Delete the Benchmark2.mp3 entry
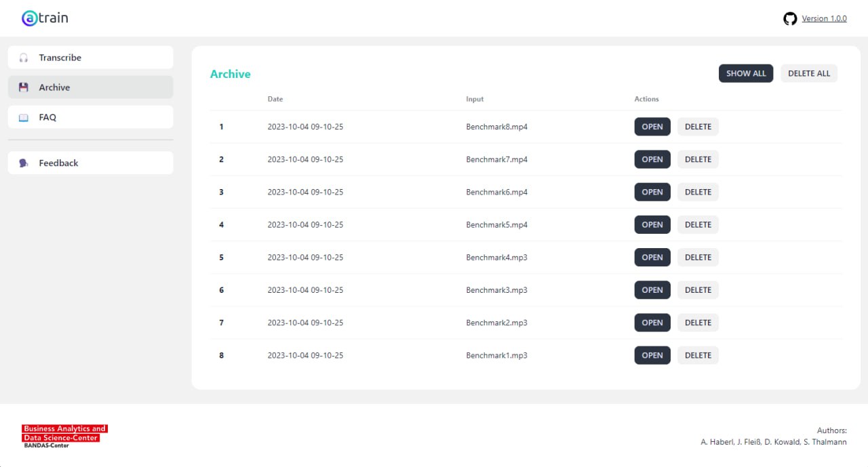This screenshot has width=868, height=467. [x=698, y=323]
